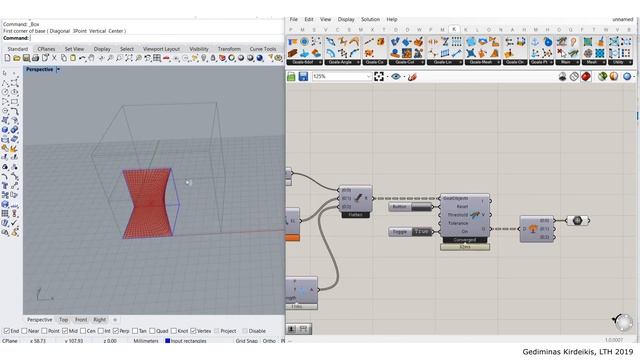The image size is (640, 360).
Task: Click the Print icon in Rhino toolbar
Action: 36,58
